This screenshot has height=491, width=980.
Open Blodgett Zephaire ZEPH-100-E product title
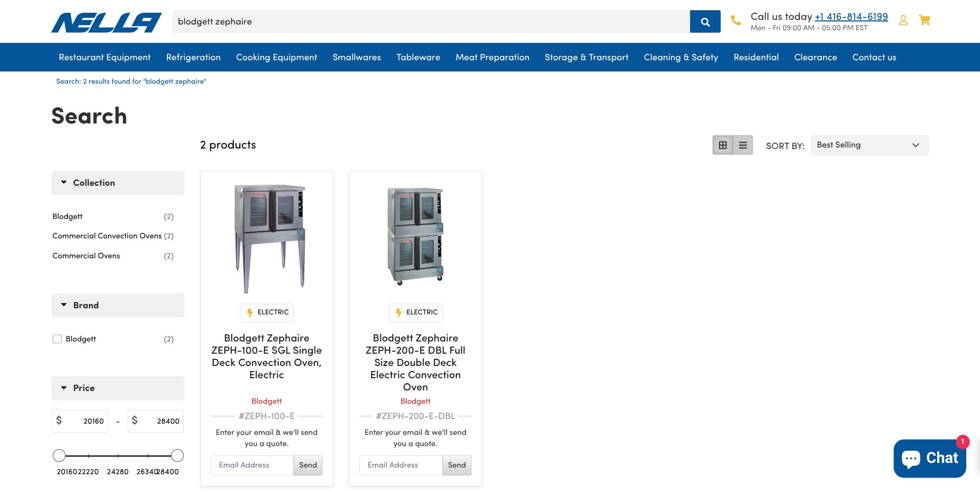(x=267, y=356)
